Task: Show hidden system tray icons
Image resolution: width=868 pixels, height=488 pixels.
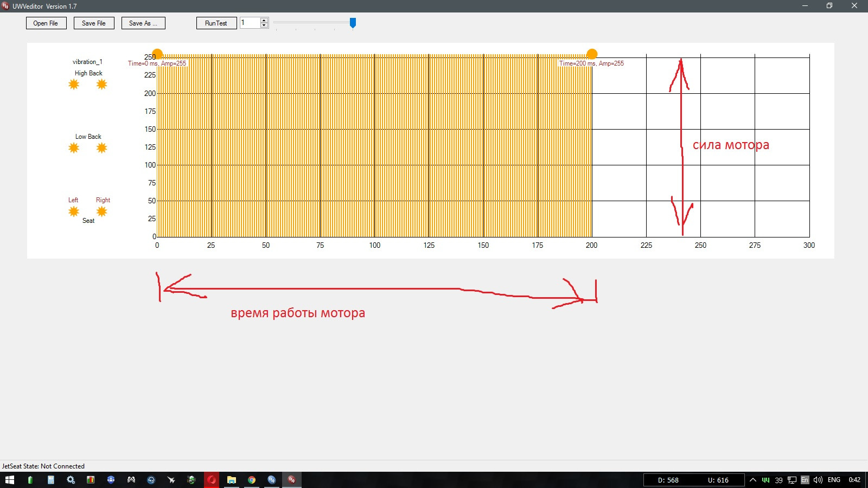Action: [x=753, y=480]
